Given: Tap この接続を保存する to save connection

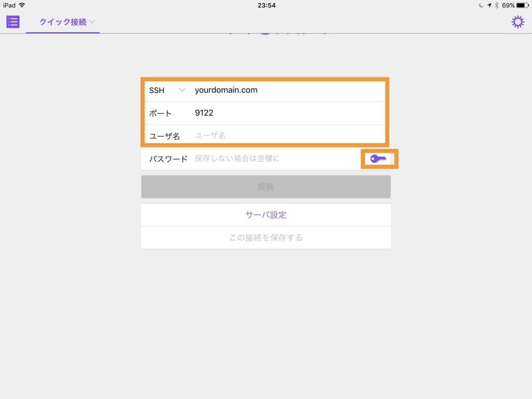Looking at the screenshot, I should [265, 237].
